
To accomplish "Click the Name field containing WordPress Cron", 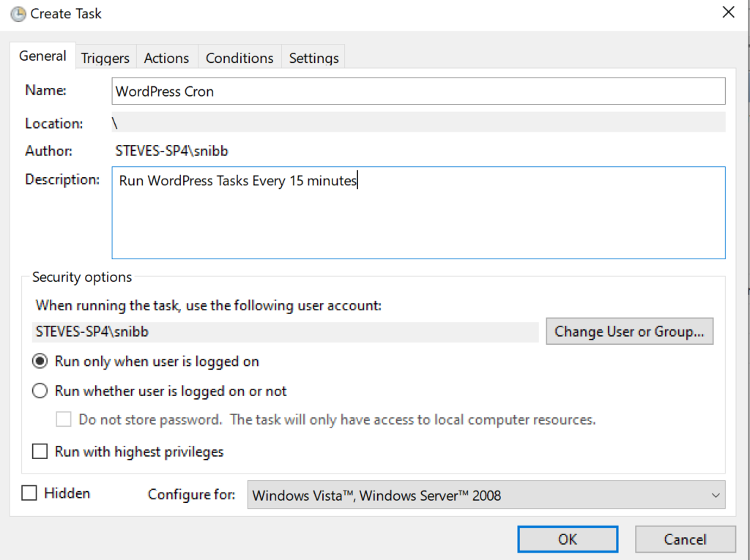I will (417, 92).
